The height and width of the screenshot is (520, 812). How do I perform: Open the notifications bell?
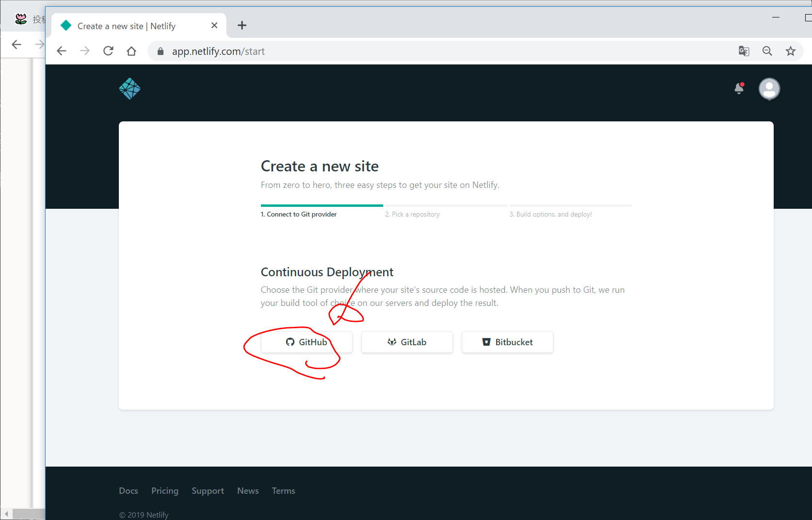pos(739,88)
